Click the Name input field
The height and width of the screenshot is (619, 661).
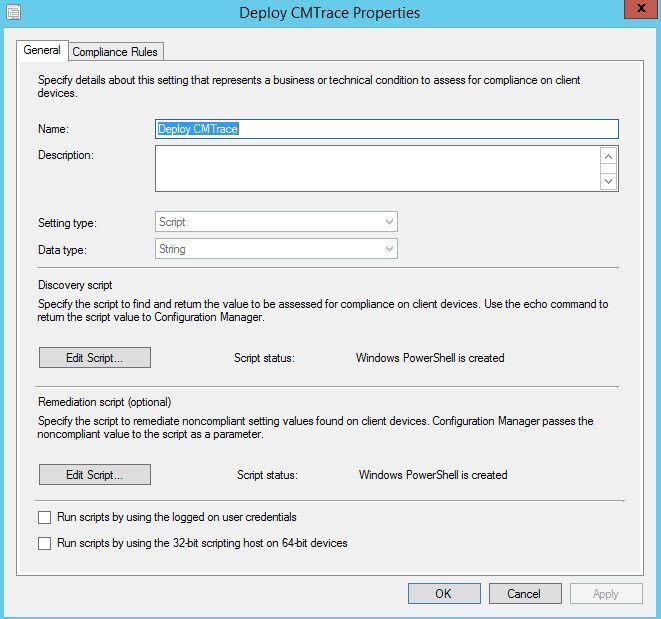[387, 129]
